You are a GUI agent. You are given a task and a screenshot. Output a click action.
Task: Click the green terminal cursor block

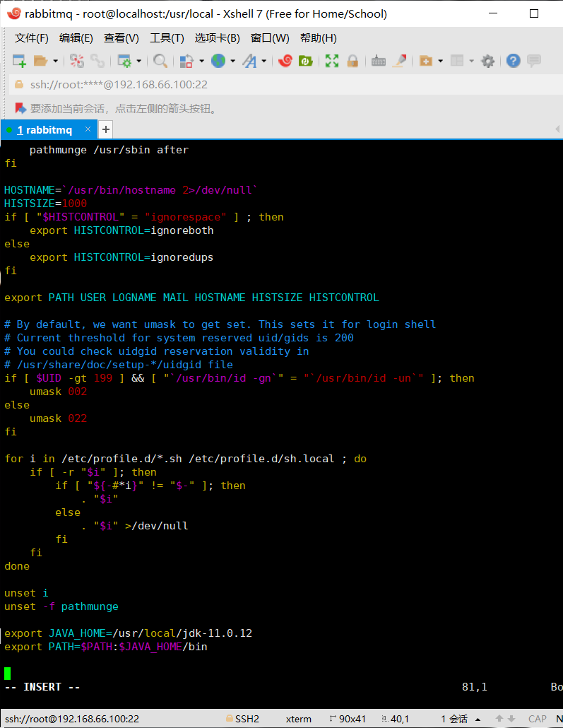[8, 673]
